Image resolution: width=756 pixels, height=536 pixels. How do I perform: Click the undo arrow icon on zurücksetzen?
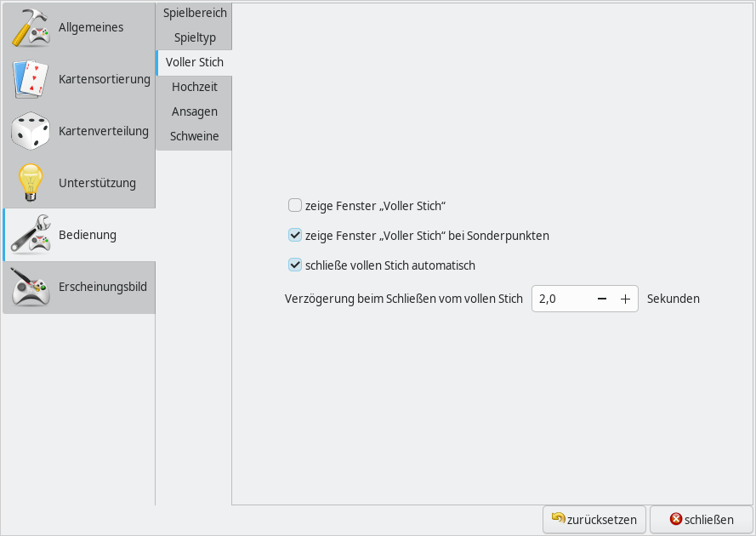(x=558, y=518)
